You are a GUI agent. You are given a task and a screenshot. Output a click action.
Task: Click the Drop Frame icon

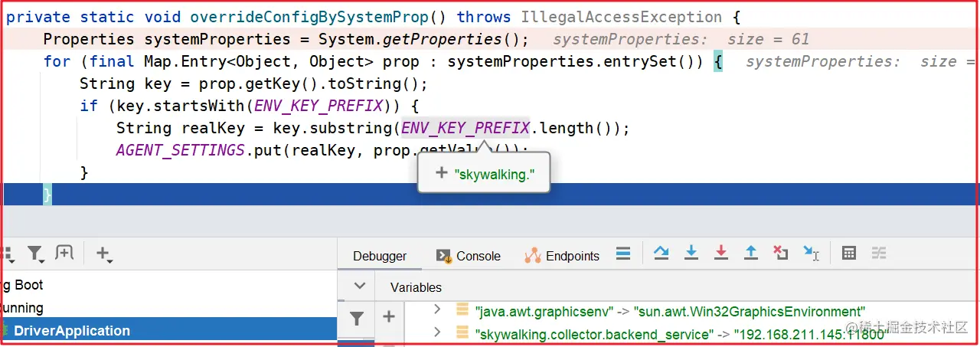click(780, 253)
